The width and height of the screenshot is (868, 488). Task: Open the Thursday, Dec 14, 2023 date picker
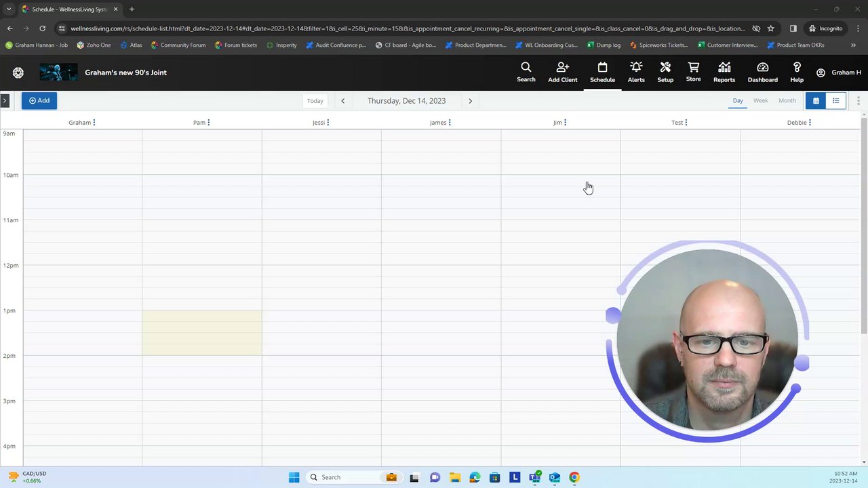[407, 101]
